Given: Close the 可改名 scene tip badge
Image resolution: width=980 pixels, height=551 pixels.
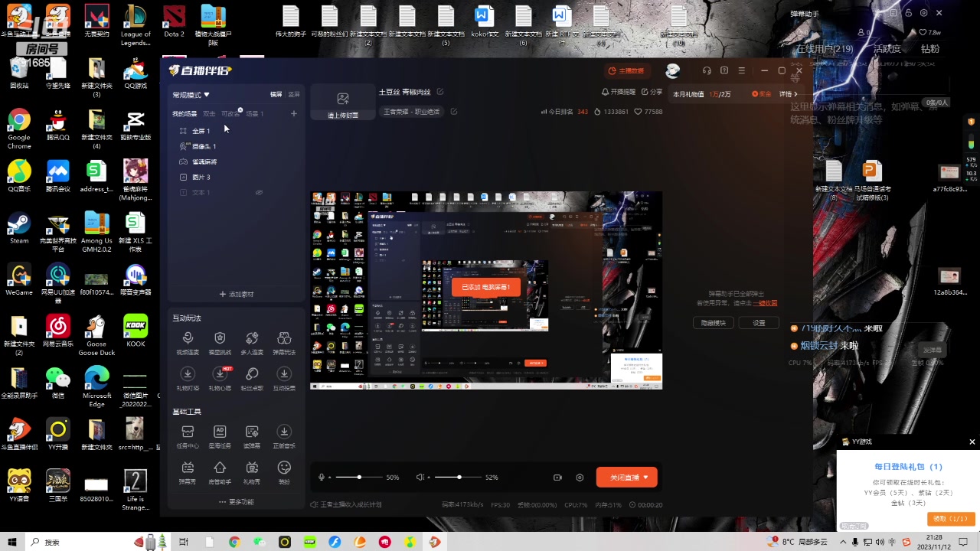Looking at the screenshot, I should 240,110.
